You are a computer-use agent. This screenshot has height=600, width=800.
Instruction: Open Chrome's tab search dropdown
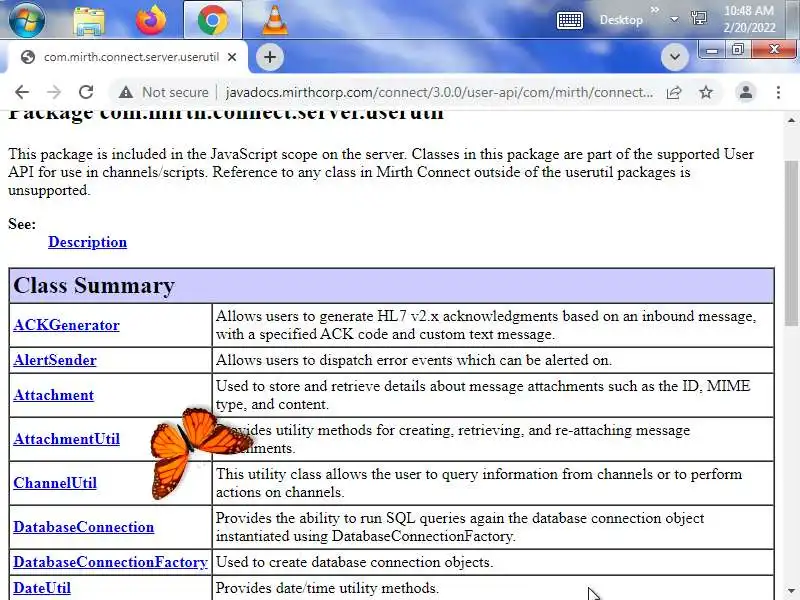click(674, 56)
